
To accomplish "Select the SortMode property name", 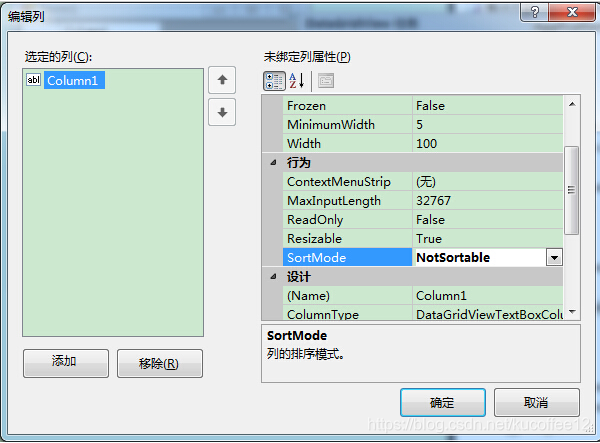I will pyautogui.click(x=347, y=257).
